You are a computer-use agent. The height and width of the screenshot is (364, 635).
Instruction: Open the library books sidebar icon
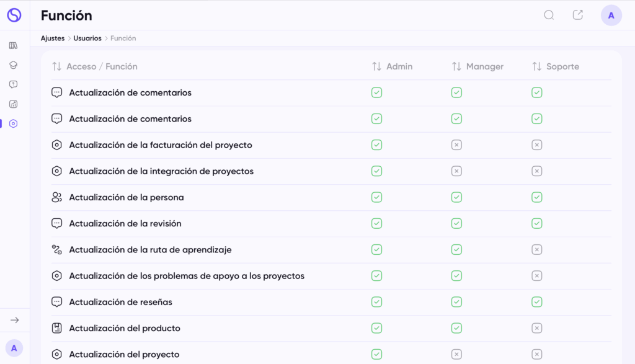14,45
